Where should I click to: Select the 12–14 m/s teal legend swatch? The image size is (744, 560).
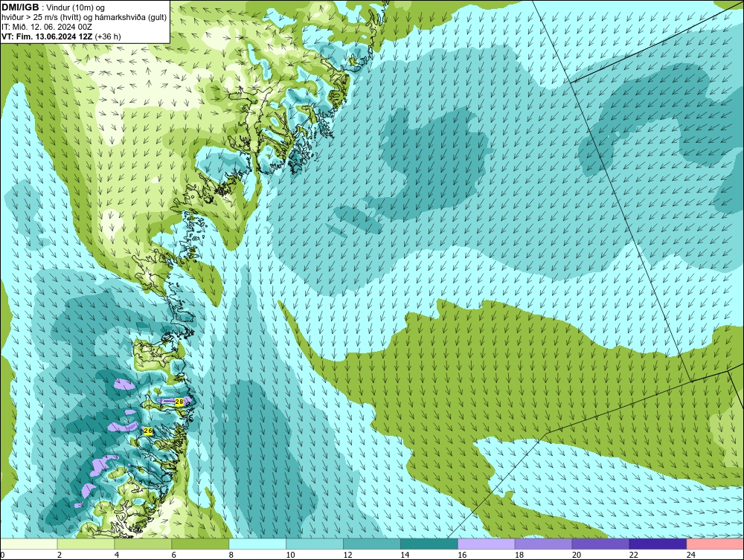click(371, 544)
